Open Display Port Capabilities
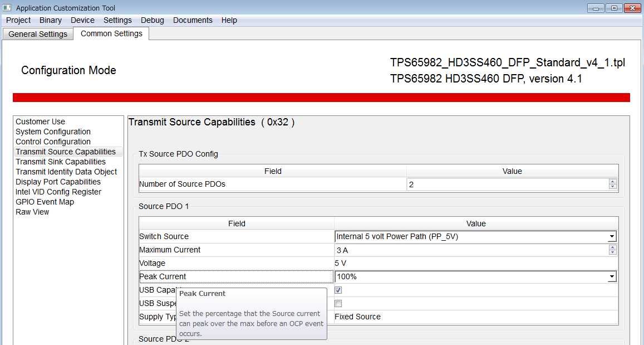 point(58,182)
